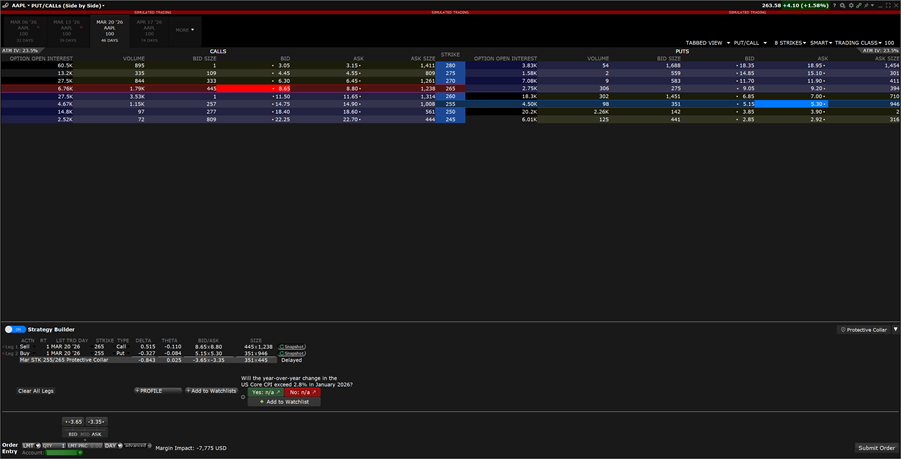901x459 pixels.
Task: Click the radio circle next to Yes: n/a
Action: coord(243,397)
